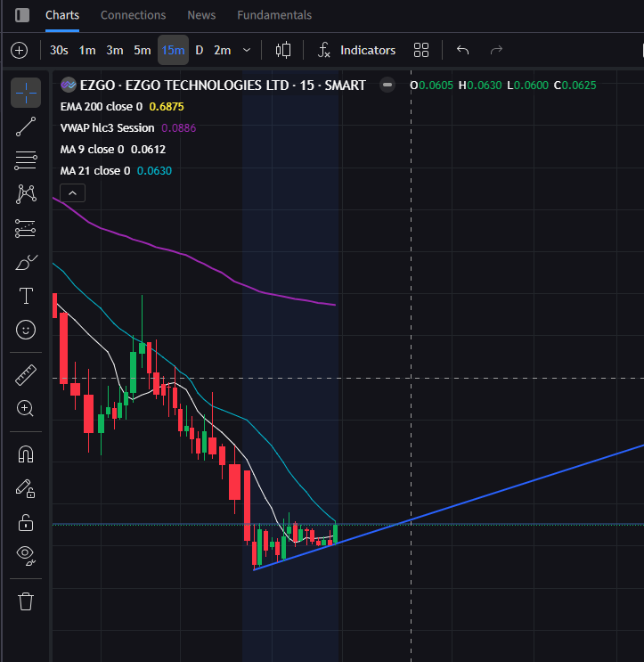
Task: Select the pattern drawing tool
Action: (x=26, y=194)
